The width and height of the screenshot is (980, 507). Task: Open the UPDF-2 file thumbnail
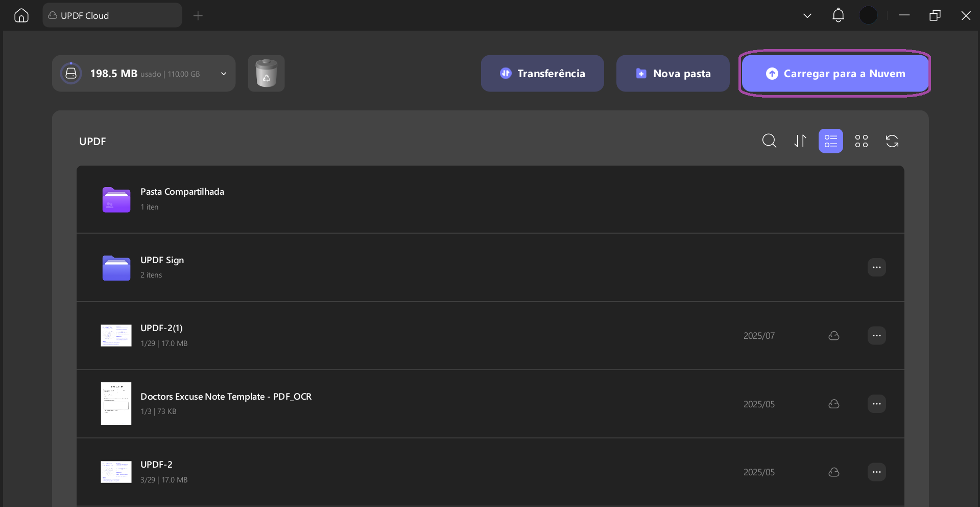tap(116, 472)
